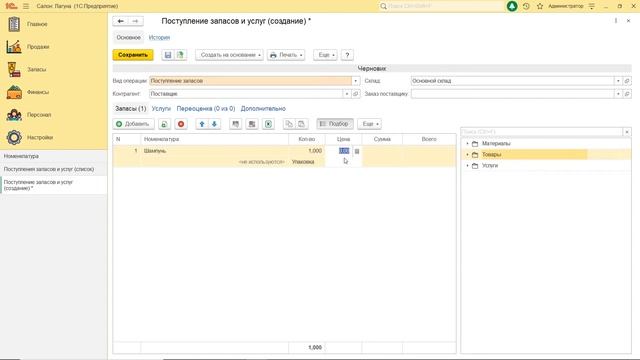This screenshot has height=360, width=640.
Task: Open the top toolbar Еще menu
Action: coord(325,55)
